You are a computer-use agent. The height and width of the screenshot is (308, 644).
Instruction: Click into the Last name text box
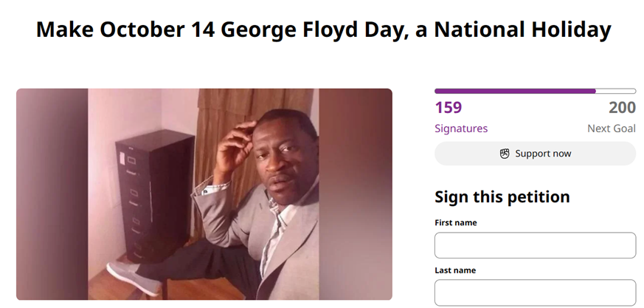[535, 292]
